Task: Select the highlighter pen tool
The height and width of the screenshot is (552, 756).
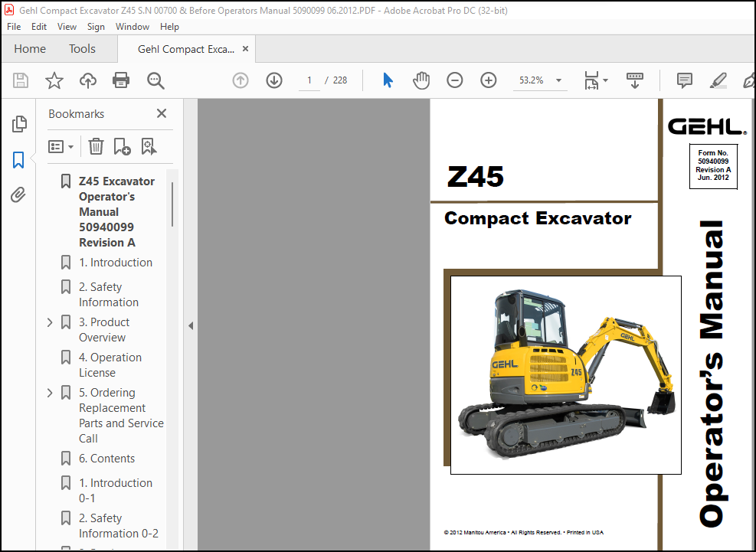Action: coord(718,80)
